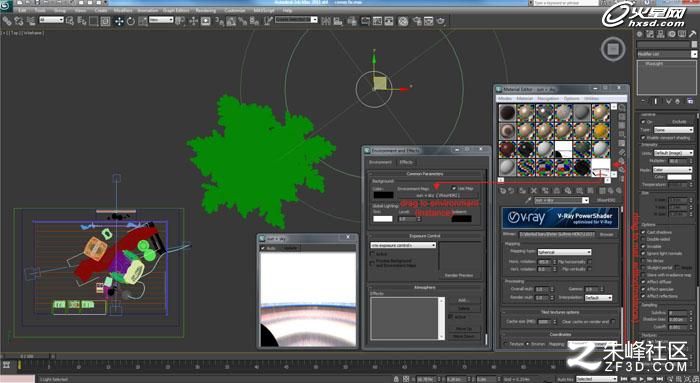Open the light Type Dome dropdown

coord(673,129)
